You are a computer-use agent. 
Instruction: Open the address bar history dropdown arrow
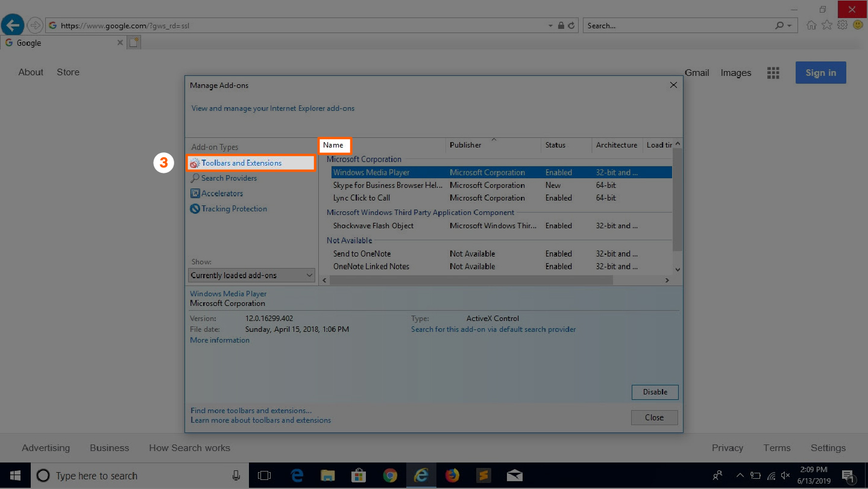pos(550,26)
